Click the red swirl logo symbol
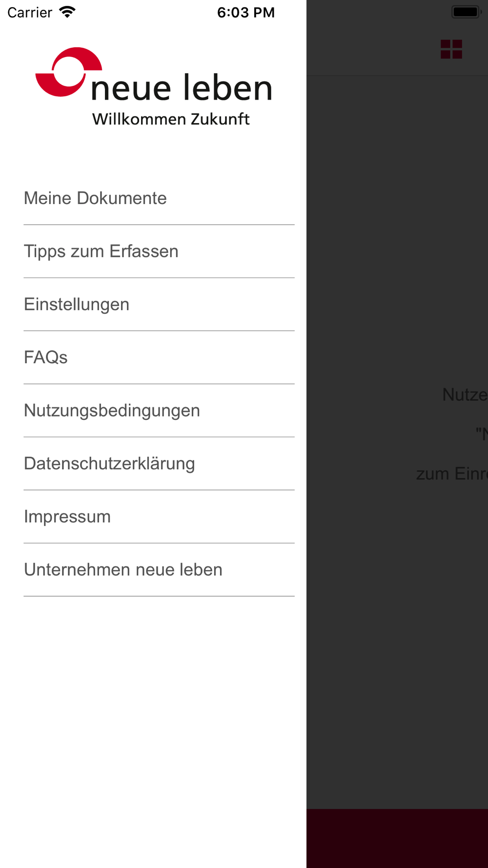The image size is (488, 868). 68,72
